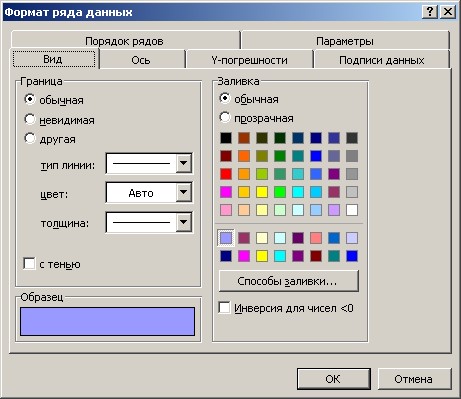
Task: Switch to Подписи данных tab
Action: (382, 60)
